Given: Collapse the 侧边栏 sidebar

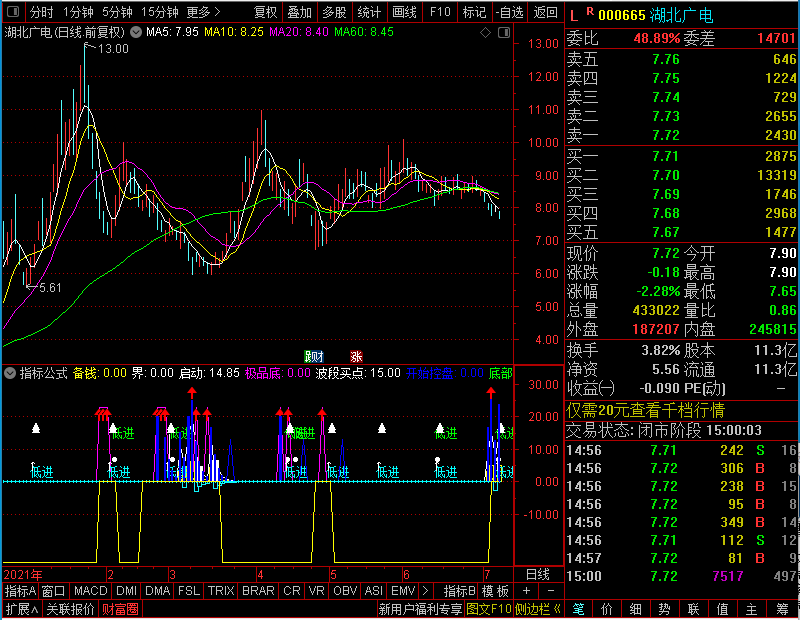Looking at the screenshot, I should [x=537, y=609].
